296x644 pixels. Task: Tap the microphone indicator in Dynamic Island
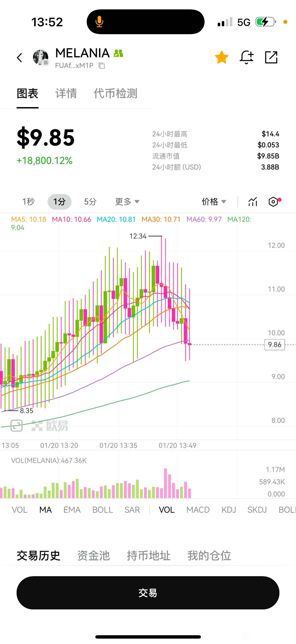[x=99, y=22]
